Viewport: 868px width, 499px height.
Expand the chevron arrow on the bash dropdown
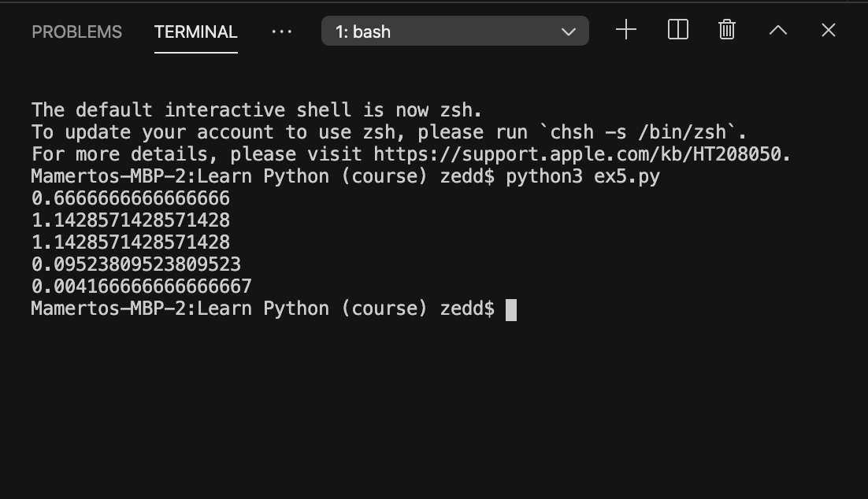pyautogui.click(x=569, y=31)
